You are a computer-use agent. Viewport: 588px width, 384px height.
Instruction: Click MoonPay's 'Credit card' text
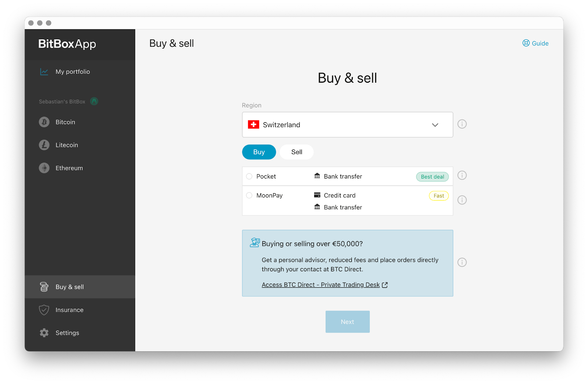pos(340,195)
